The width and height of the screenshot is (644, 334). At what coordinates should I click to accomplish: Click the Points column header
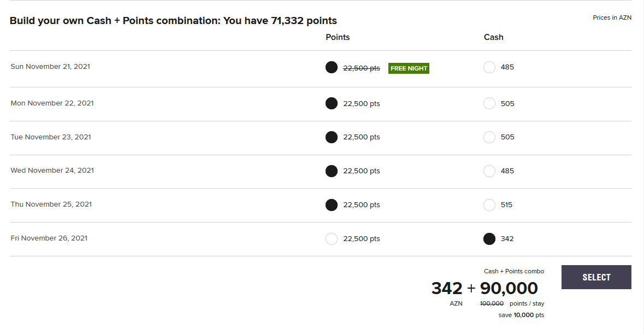click(338, 37)
